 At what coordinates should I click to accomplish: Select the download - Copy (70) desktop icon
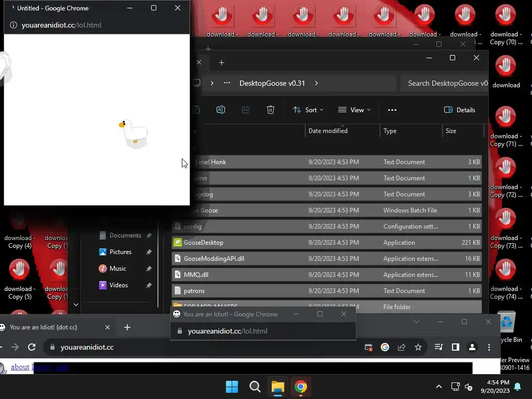pyautogui.click(x=506, y=24)
